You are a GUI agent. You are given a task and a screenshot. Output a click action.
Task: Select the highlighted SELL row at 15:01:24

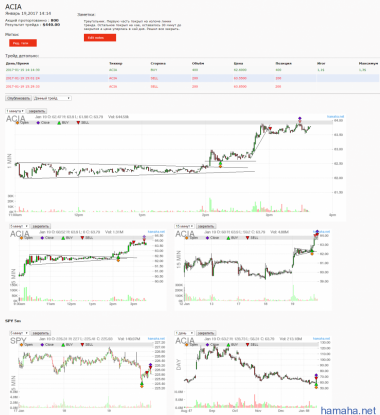[192, 78]
